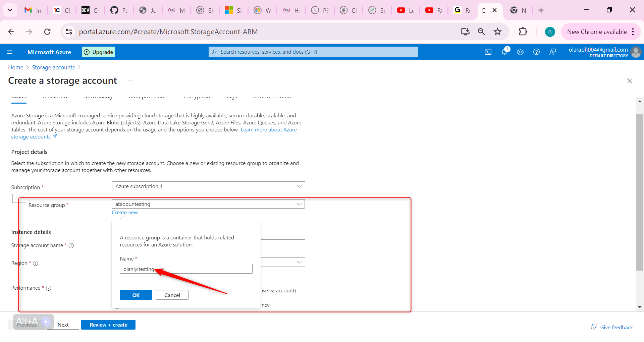This screenshot has width=644, height=342.
Task: Open the Chrome profile R avatar
Action: [550, 32]
